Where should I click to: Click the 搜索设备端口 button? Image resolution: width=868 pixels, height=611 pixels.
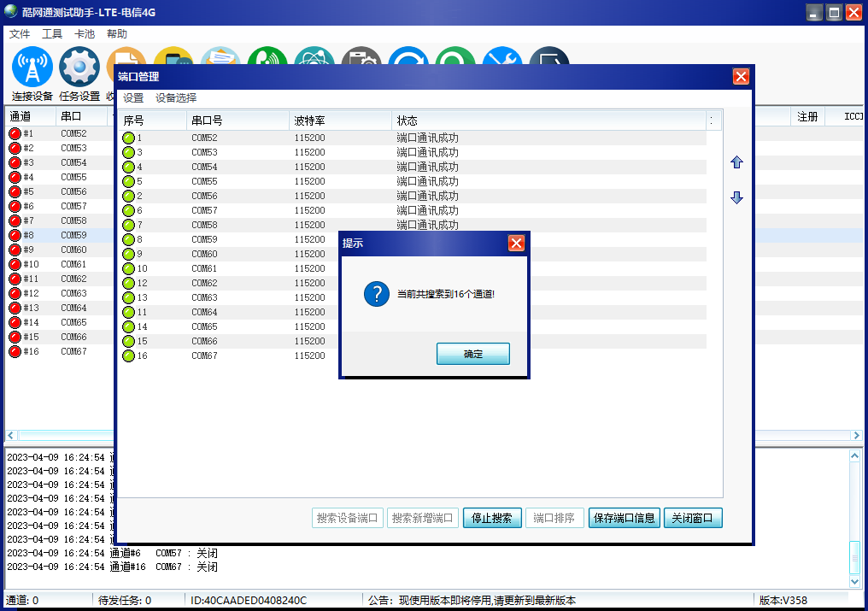(347, 518)
